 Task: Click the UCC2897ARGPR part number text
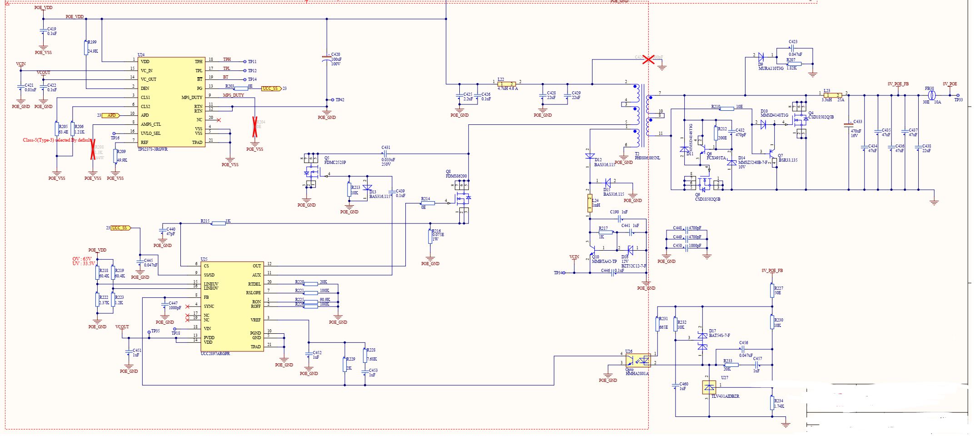215,354
